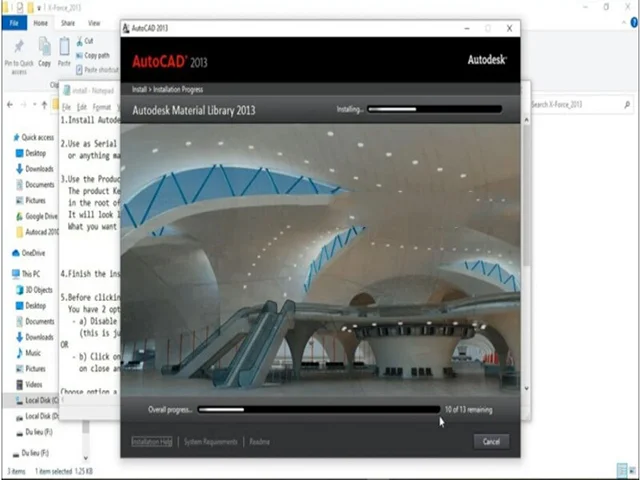Click the Explorer Back arrow

click(x=10, y=104)
